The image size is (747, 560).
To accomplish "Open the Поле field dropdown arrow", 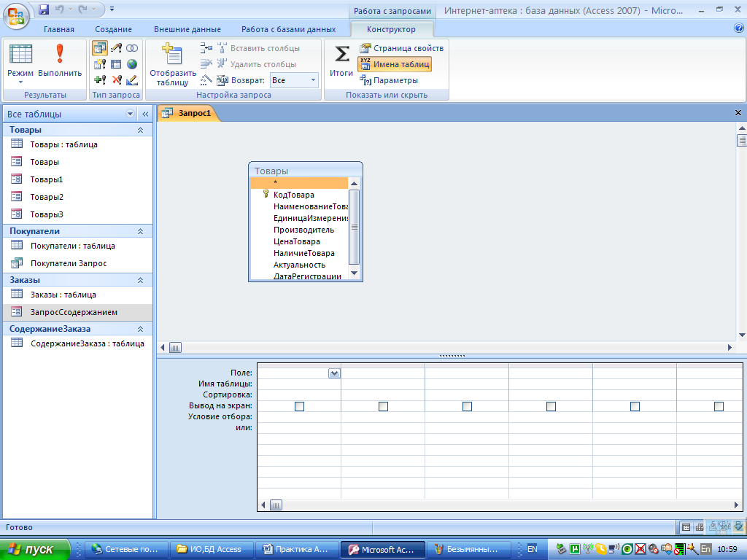I will 334,373.
